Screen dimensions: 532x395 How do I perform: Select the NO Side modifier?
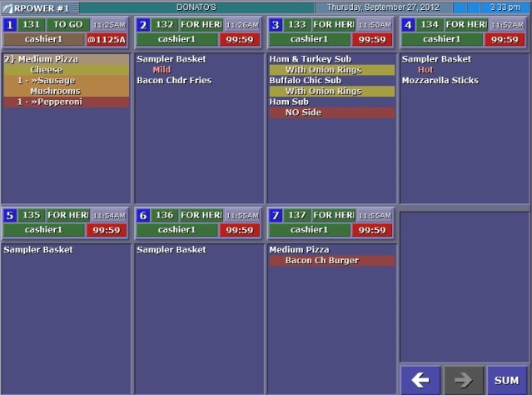(x=332, y=112)
